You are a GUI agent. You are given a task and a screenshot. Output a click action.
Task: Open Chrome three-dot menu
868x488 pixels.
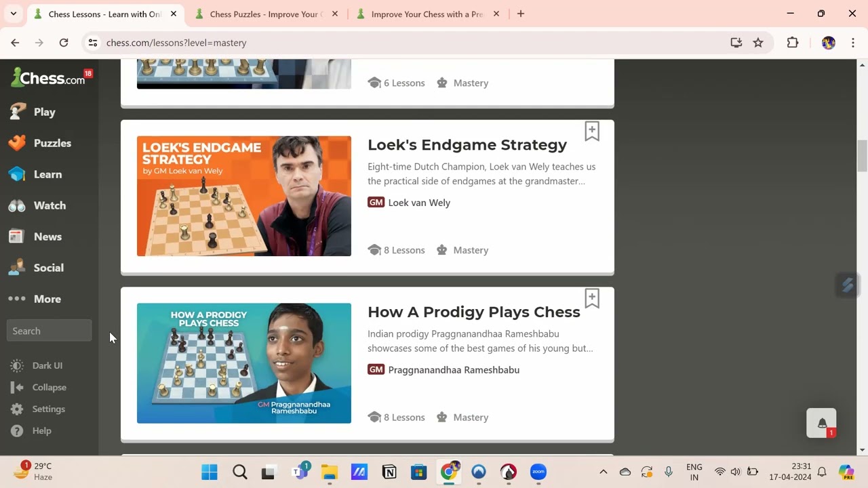pos(852,43)
